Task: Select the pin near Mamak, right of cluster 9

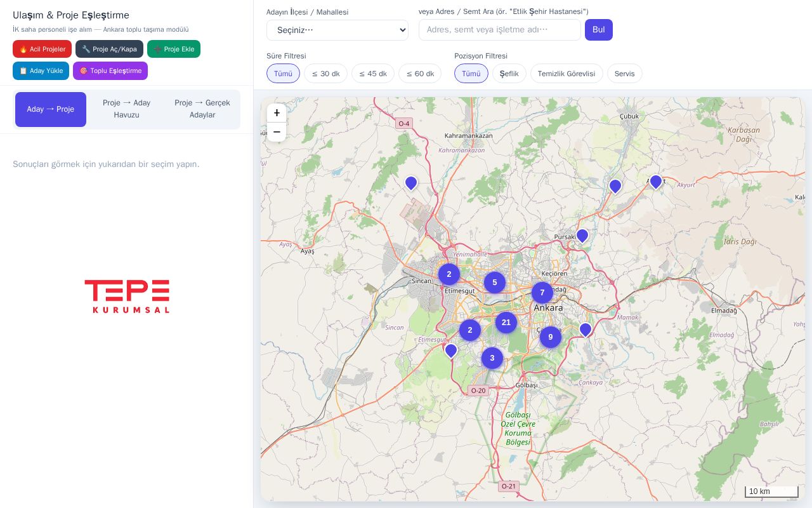Action: coord(586,330)
